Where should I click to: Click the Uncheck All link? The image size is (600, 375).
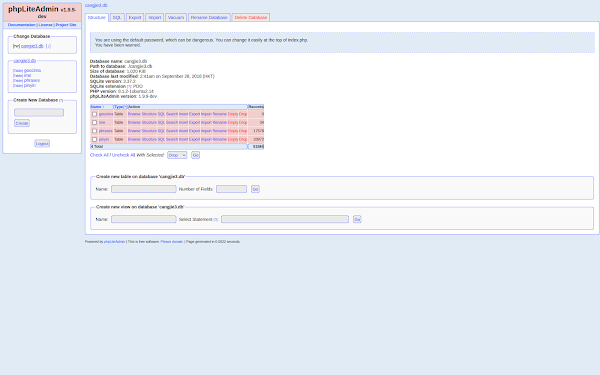coord(123,155)
